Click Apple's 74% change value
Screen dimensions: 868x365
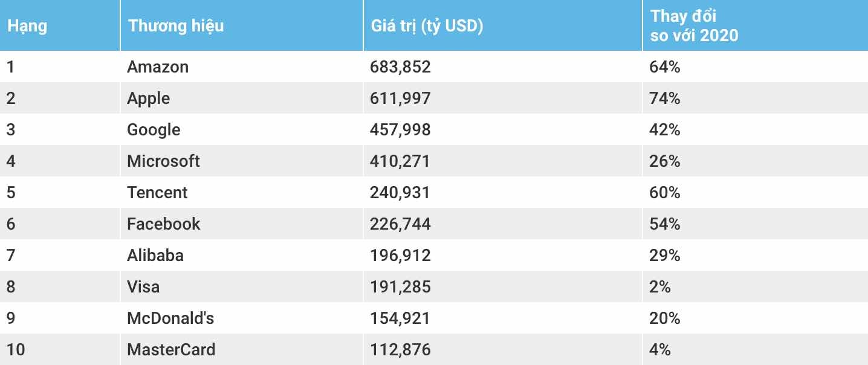665,98
